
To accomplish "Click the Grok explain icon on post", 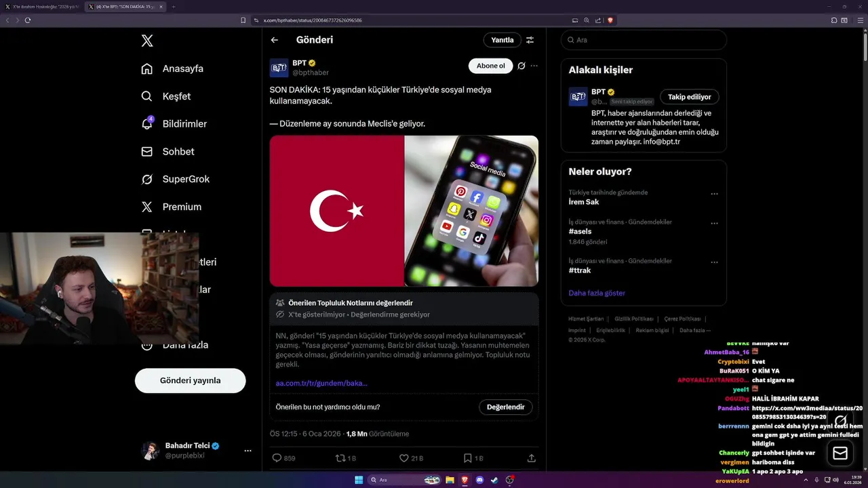I will point(521,66).
